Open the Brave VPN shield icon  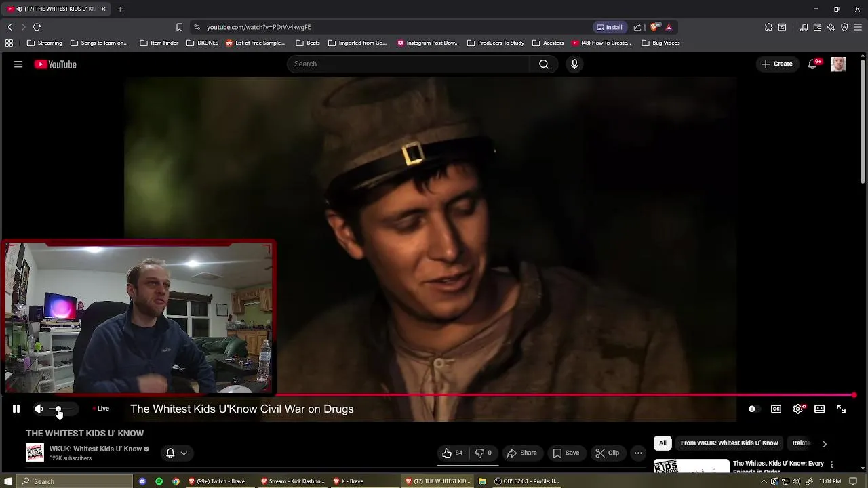pos(844,27)
